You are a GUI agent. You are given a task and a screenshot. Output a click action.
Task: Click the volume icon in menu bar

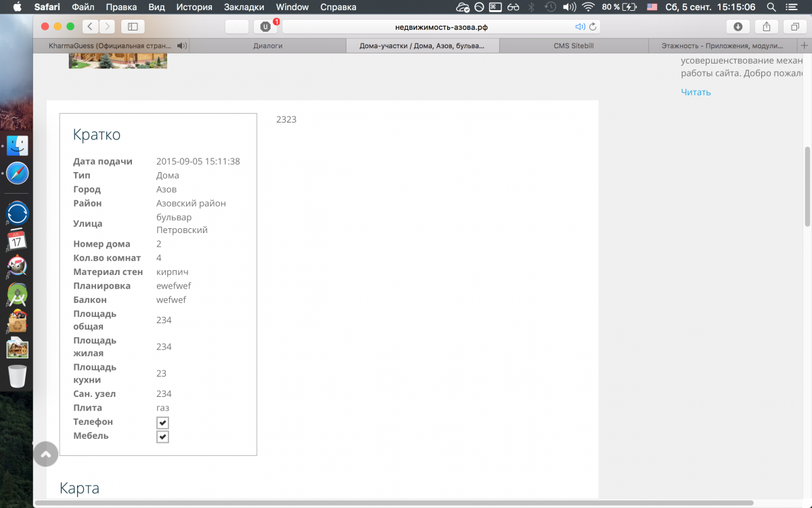[x=569, y=7]
